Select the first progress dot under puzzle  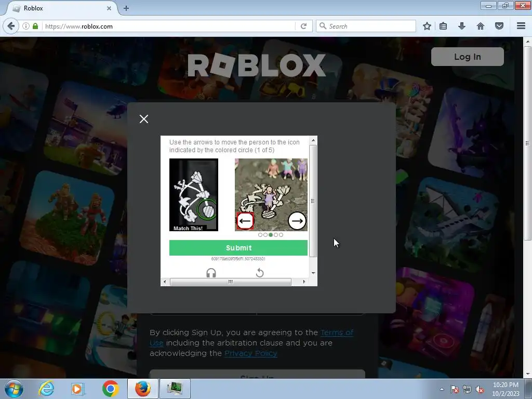[x=260, y=235]
